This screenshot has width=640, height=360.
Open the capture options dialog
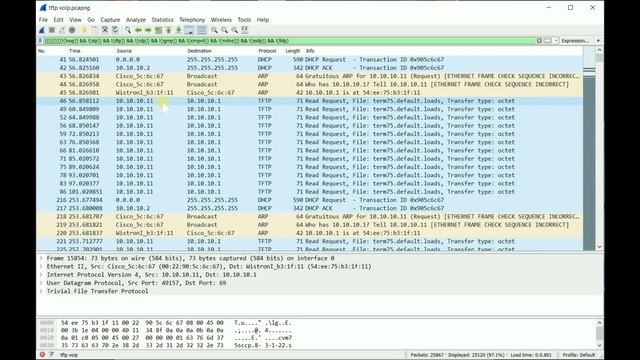coord(72,30)
